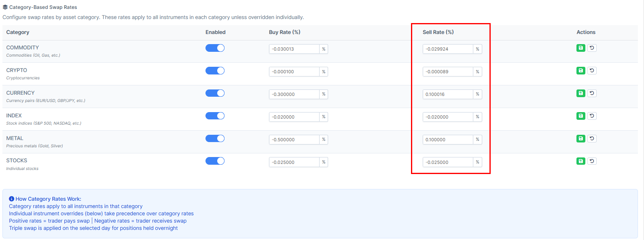
Task: Reset the INDEX row rates
Action: pos(592,116)
